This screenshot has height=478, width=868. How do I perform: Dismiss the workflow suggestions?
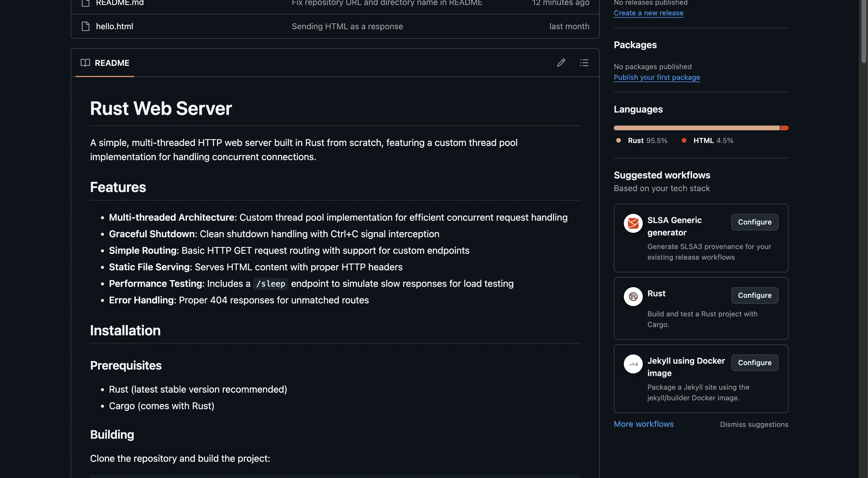(754, 425)
